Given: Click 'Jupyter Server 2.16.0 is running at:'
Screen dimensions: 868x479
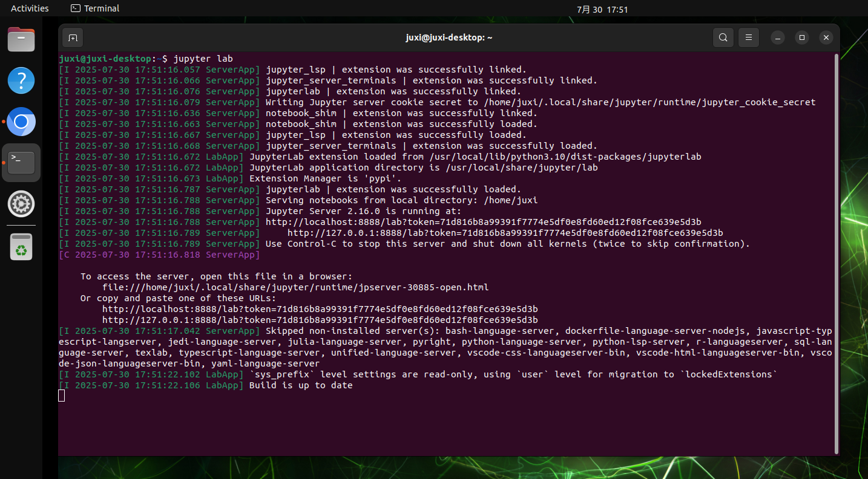Looking at the screenshot, I should [364, 211].
